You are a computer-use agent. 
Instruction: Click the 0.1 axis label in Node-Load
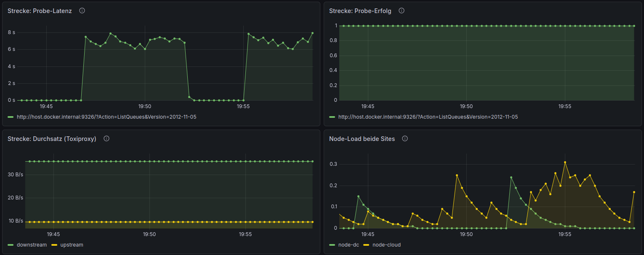pyautogui.click(x=333, y=207)
